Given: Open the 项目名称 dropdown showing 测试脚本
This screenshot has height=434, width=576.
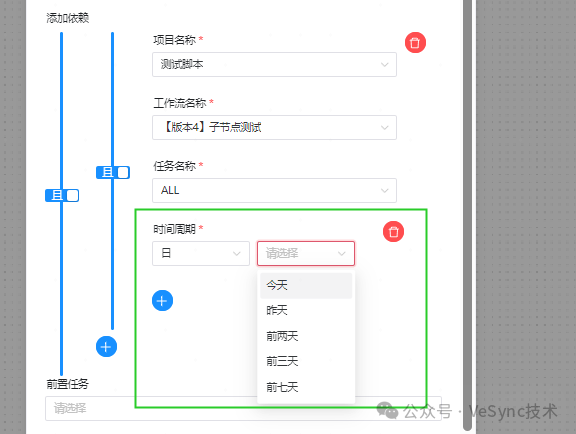Looking at the screenshot, I should [274, 65].
